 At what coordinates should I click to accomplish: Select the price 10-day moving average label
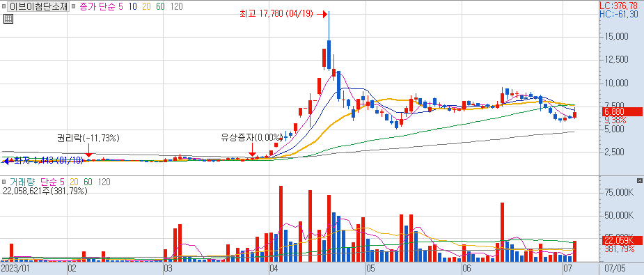coord(133,6)
